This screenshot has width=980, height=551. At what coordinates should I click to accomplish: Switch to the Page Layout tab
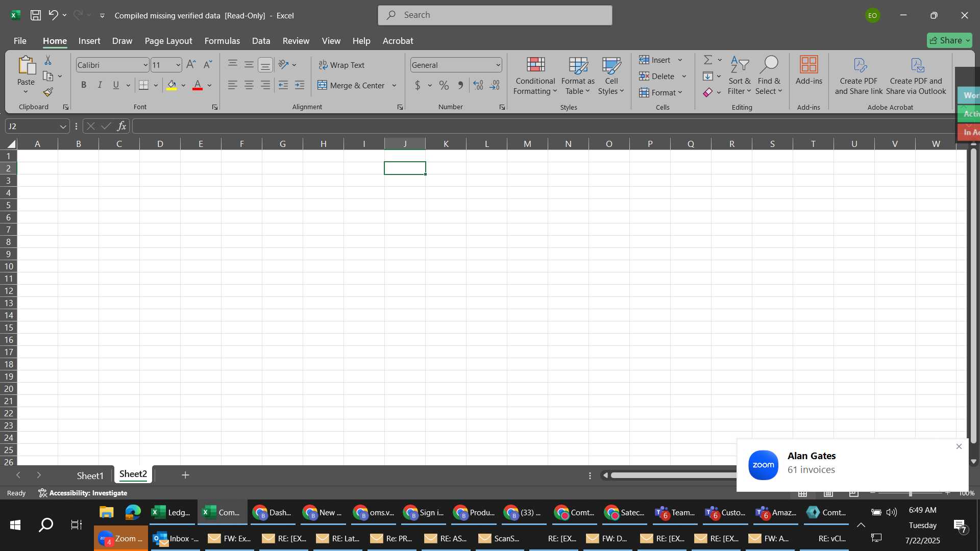pos(168,41)
